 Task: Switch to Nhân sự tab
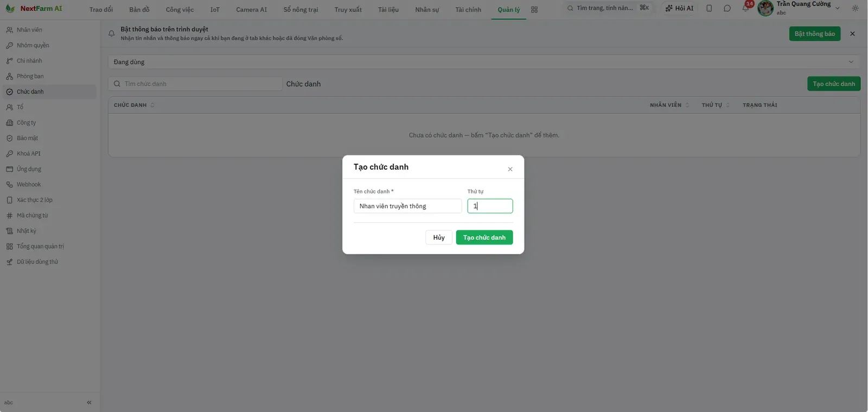click(x=427, y=10)
